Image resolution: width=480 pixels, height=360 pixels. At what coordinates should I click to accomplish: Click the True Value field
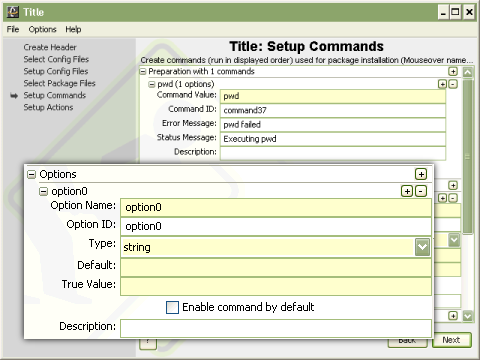[x=276, y=286]
